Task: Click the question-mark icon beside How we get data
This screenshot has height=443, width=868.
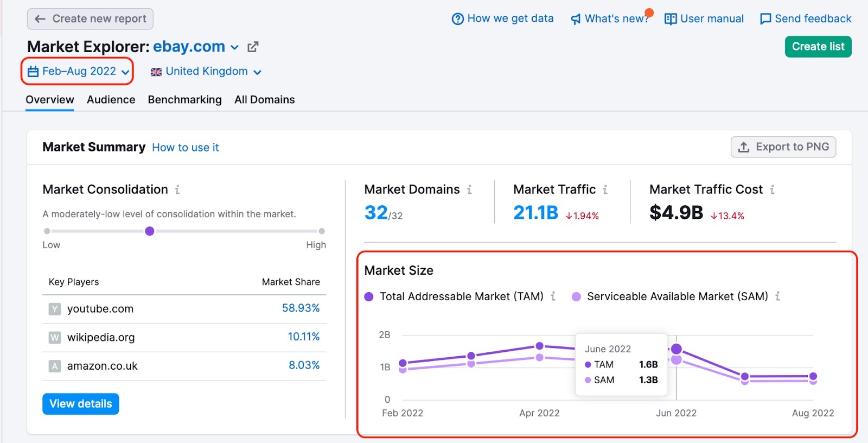Action: (x=458, y=19)
